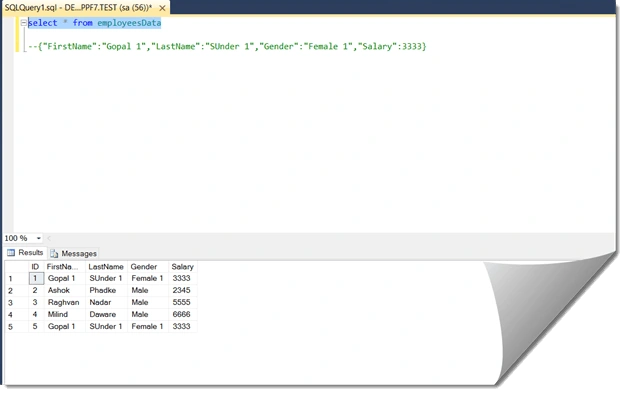Click Gender cell in Ashok's row
The height and width of the screenshot is (393, 624).
(148, 290)
